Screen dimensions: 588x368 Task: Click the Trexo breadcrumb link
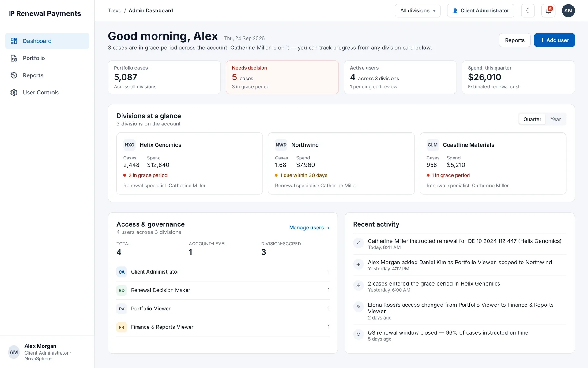[115, 10]
